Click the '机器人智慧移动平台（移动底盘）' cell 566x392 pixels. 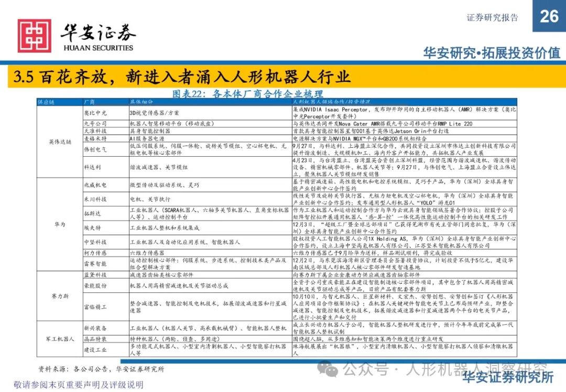click(x=211, y=124)
